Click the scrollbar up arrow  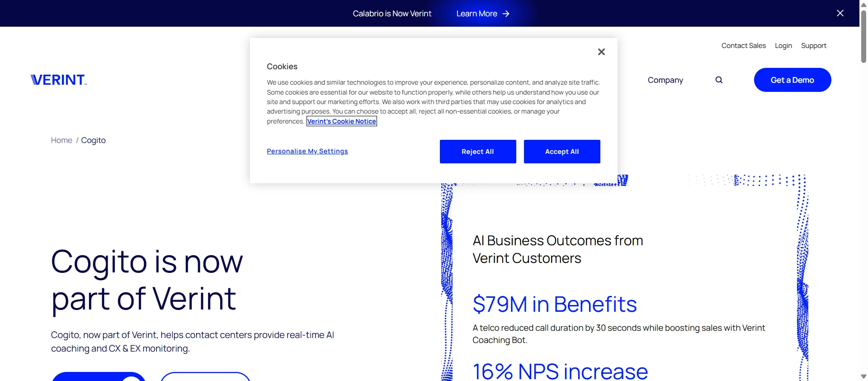pos(863,5)
